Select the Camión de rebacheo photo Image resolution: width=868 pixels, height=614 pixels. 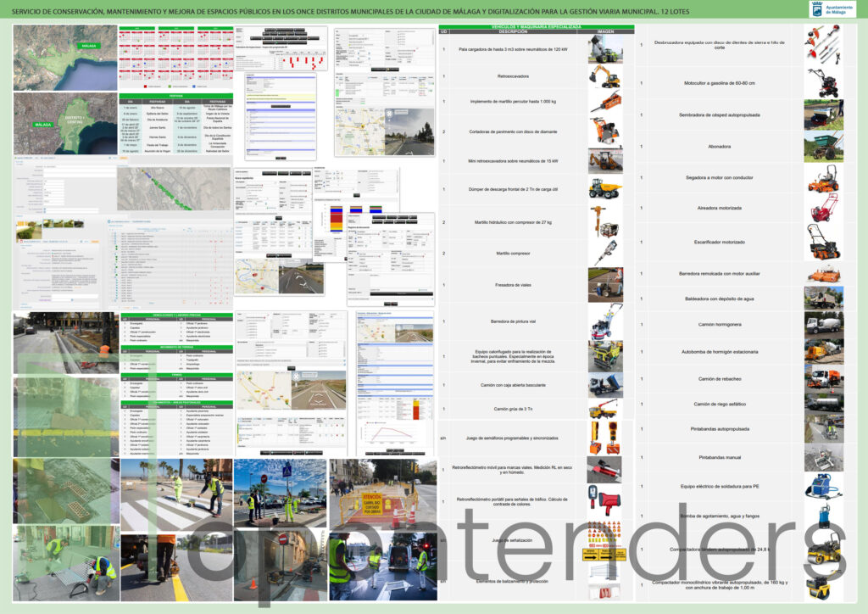tap(824, 379)
